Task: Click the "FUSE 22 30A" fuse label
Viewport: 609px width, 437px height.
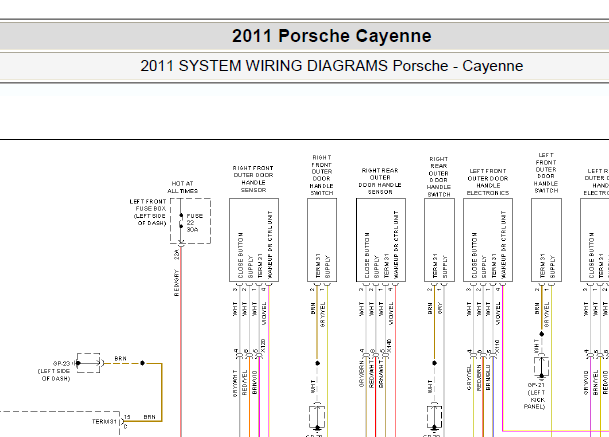Action: [x=195, y=223]
